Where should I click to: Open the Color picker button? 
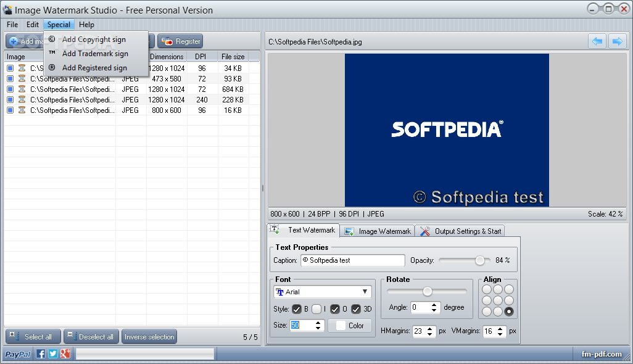[350, 325]
